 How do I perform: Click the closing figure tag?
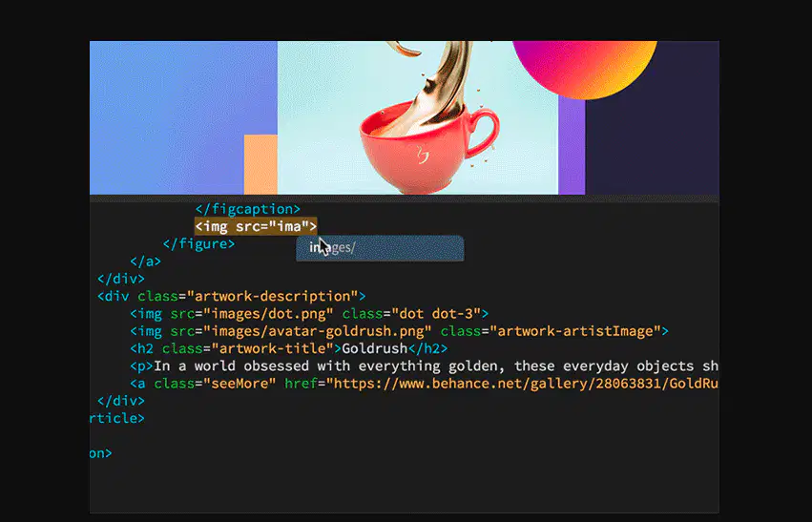point(198,244)
